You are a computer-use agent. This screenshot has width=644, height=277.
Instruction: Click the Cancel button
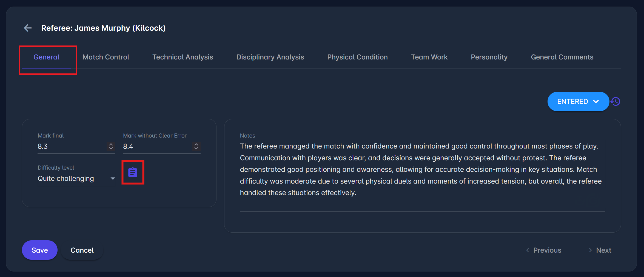82,250
